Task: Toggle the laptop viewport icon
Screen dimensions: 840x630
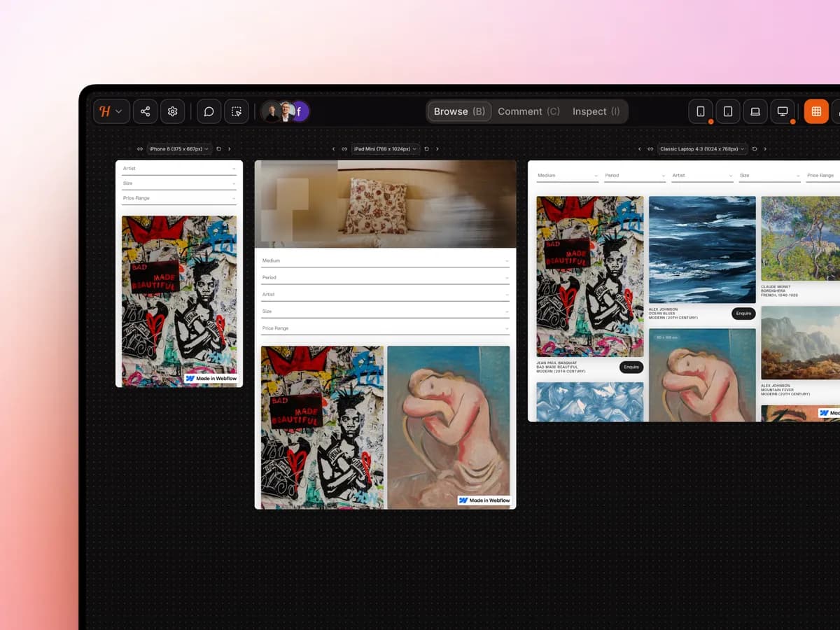Action: click(755, 111)
